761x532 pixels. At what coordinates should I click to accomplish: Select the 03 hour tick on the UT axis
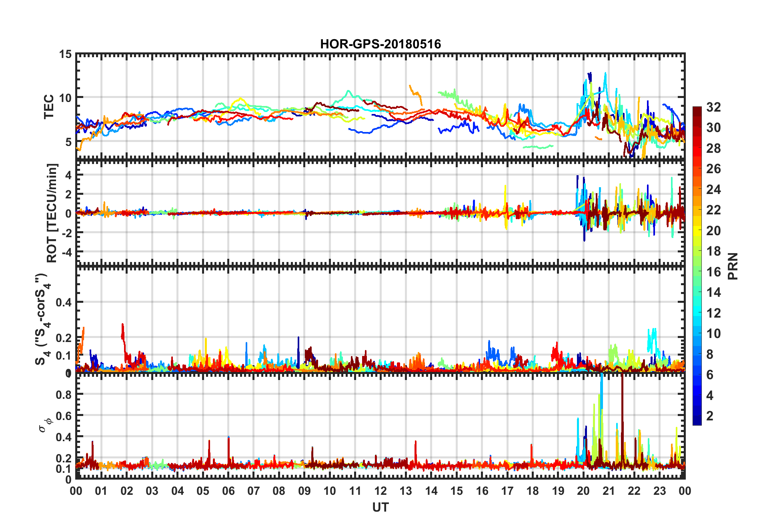[152, 491]
